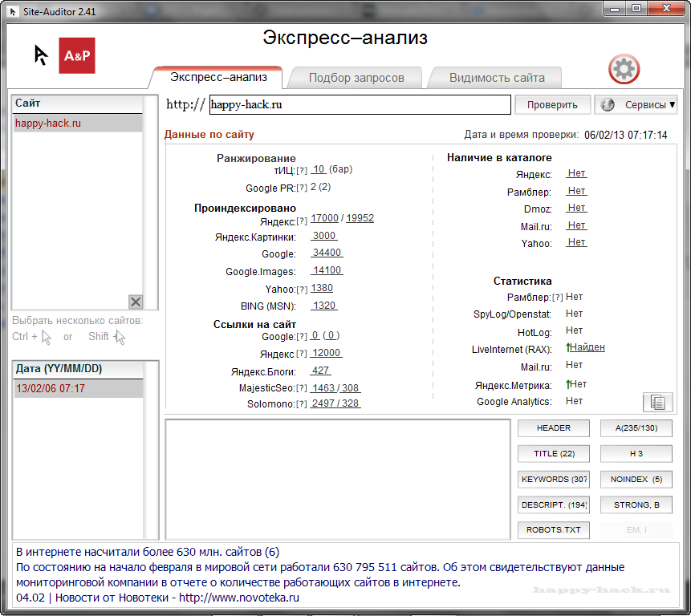Select the date entry 13/02/06 07:17

coord(78,389)
